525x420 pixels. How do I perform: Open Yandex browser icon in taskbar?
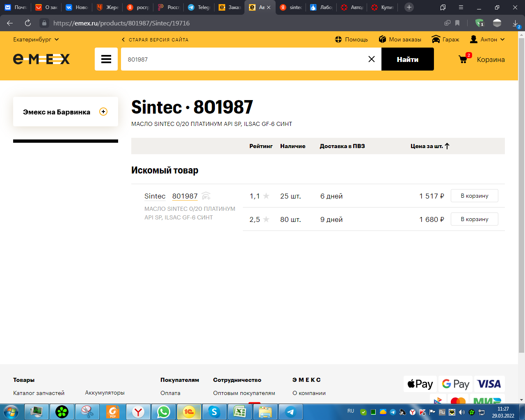138,412
